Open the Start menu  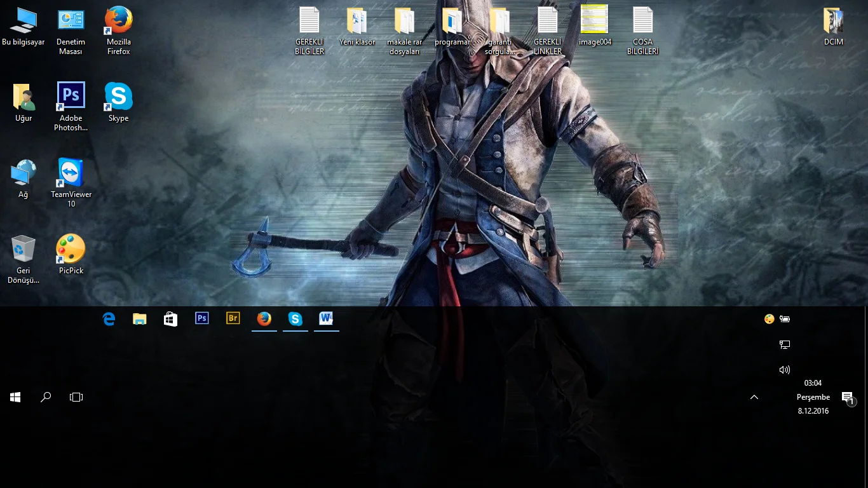tap(15, 397)
